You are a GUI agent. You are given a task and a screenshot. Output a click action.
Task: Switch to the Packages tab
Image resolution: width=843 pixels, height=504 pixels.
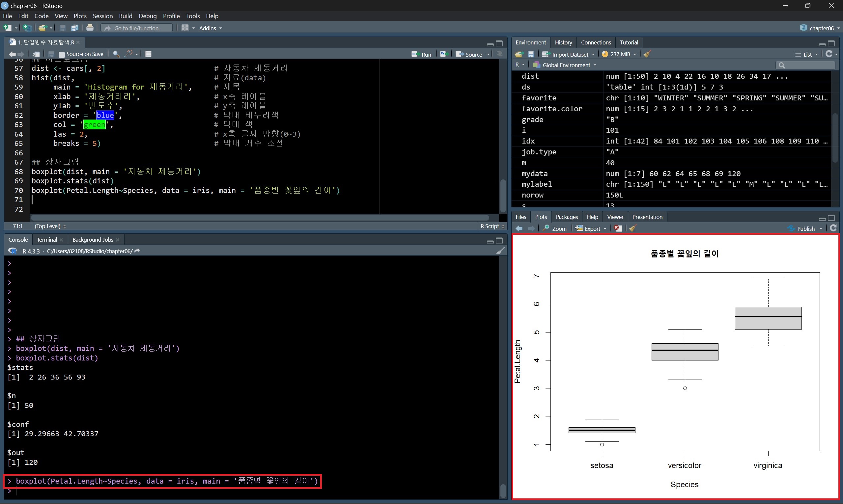[566, 217]
